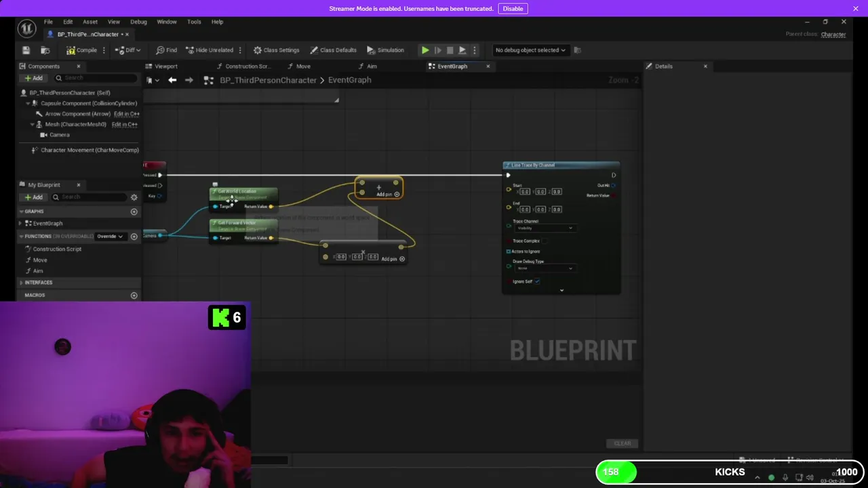Click Edit in C++ for Arrow Component
This screenshot has height=488, width=868.
tap(125, 114)
